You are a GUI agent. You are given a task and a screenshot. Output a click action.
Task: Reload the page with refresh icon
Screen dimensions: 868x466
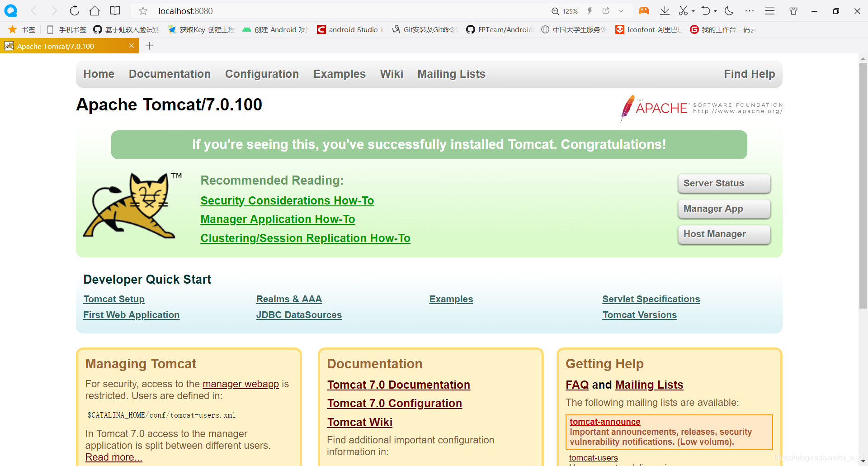[75, 11]
